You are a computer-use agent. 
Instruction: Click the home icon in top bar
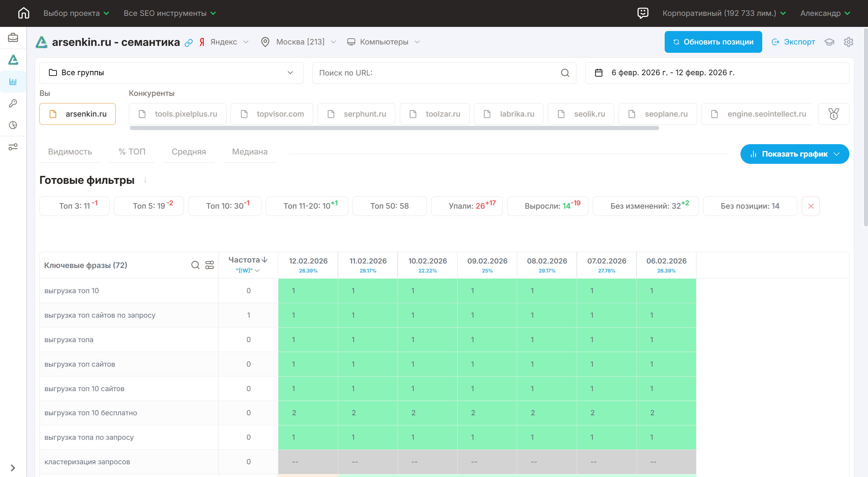tap(23, 13)
